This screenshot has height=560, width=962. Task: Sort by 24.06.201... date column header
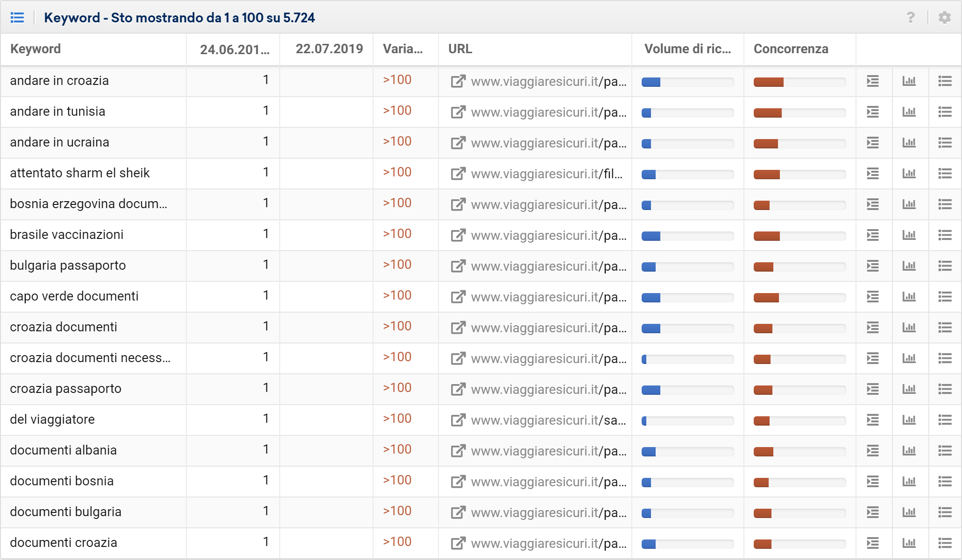[235, 49]
